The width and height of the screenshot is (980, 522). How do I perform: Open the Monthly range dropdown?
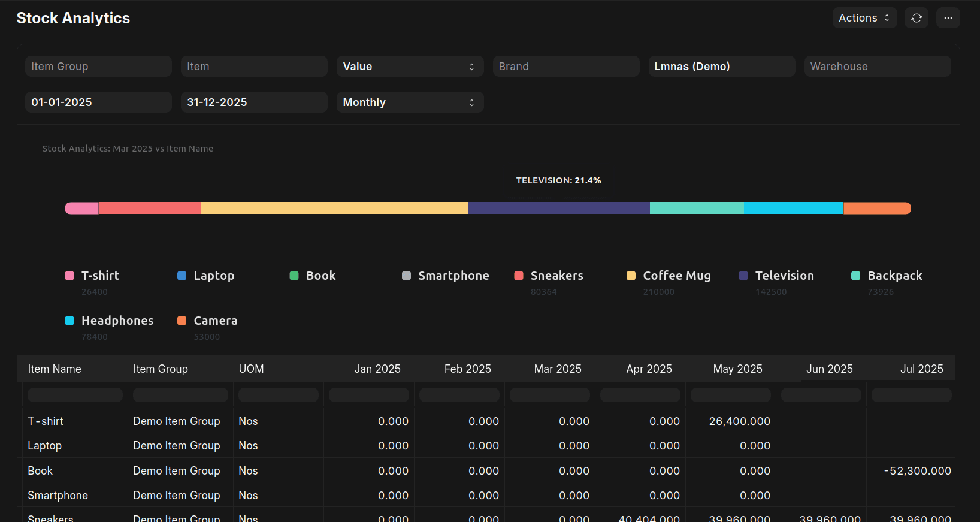(409, 102)
